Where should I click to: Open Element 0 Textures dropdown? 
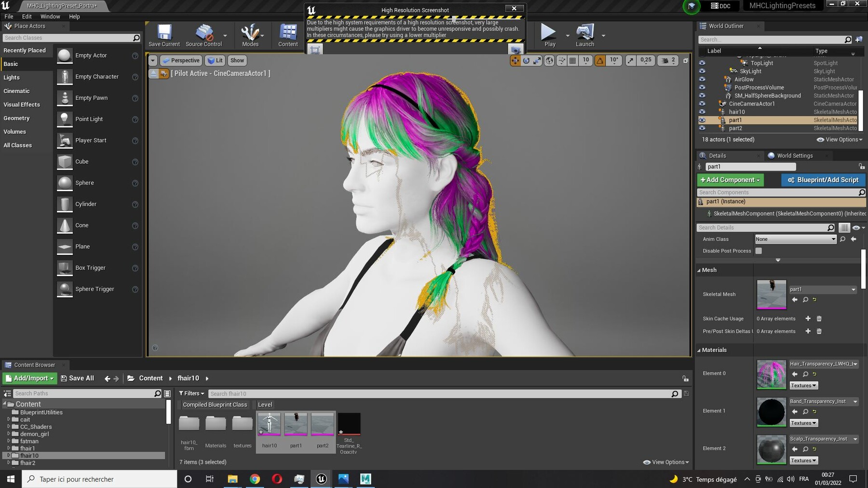click(803, 385)
